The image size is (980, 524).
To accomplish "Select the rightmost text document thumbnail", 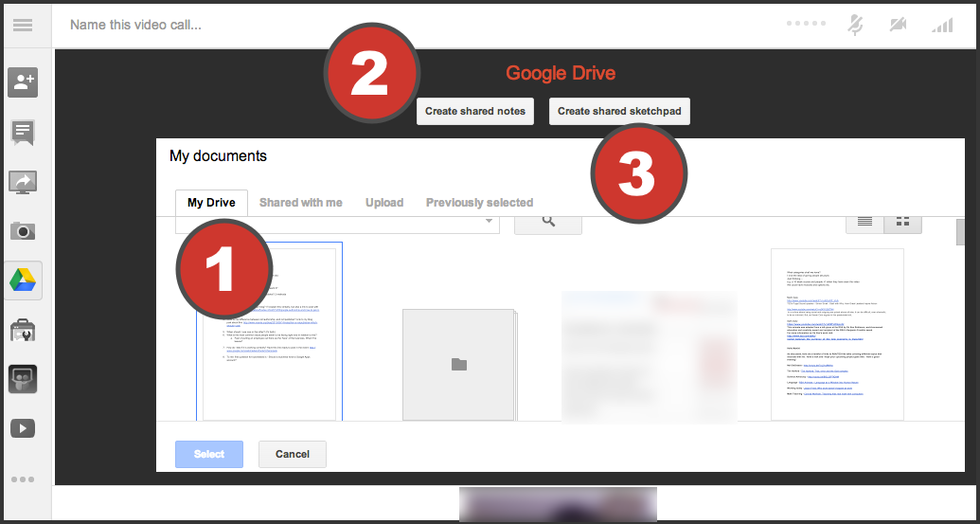I will (x=837, y=334).
